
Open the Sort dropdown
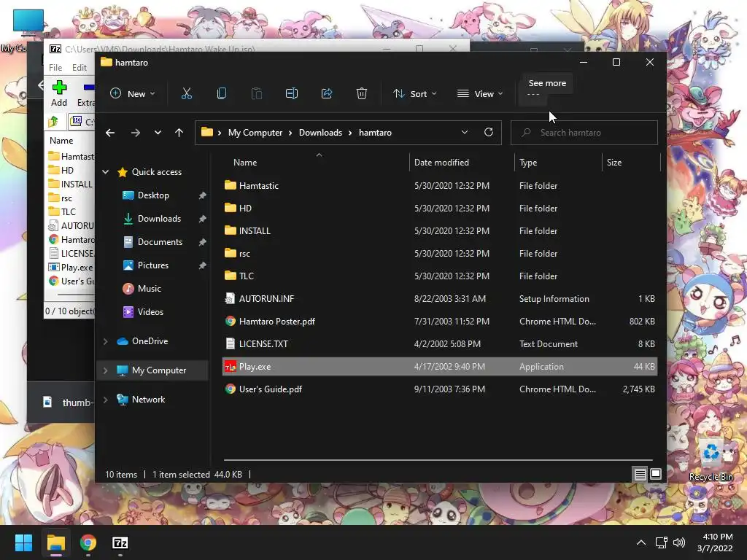tap(415, 93)
